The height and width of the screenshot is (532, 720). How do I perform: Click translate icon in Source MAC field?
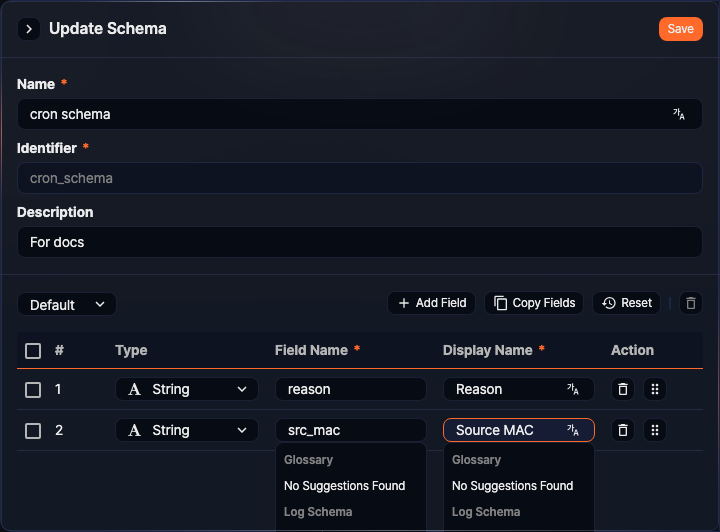[573, 430]
